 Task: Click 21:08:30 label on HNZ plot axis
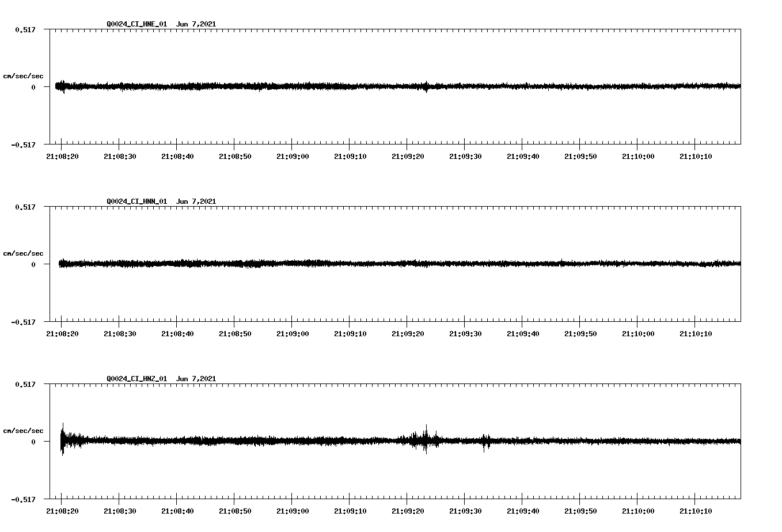pyautogui.click(x=120, y=511)
